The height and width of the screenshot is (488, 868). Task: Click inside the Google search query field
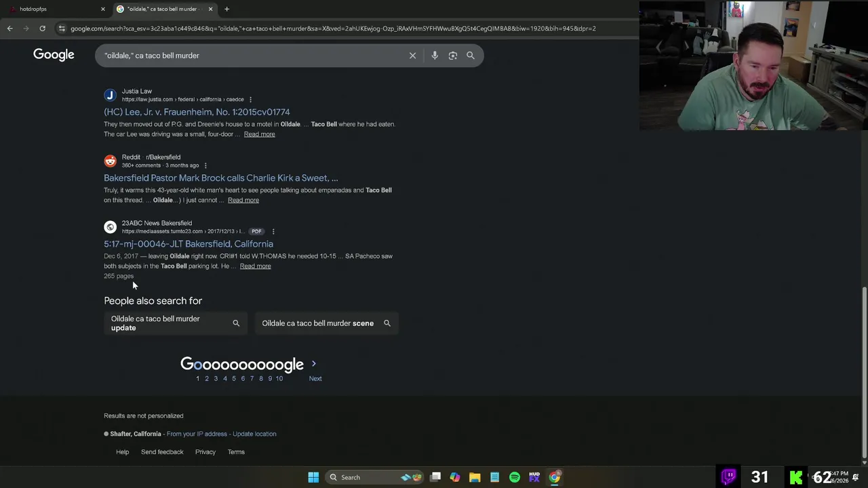[251, 56]
